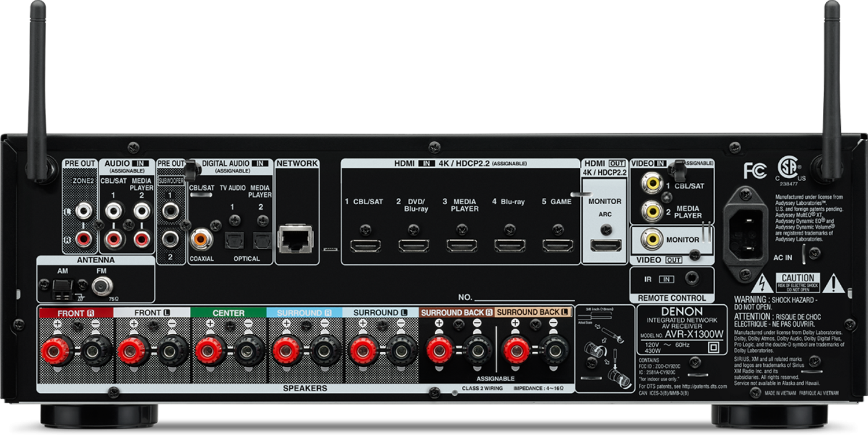Click the Front R negative black terminal
Viewport: 868px width, 435px height.
coord(96,350)
